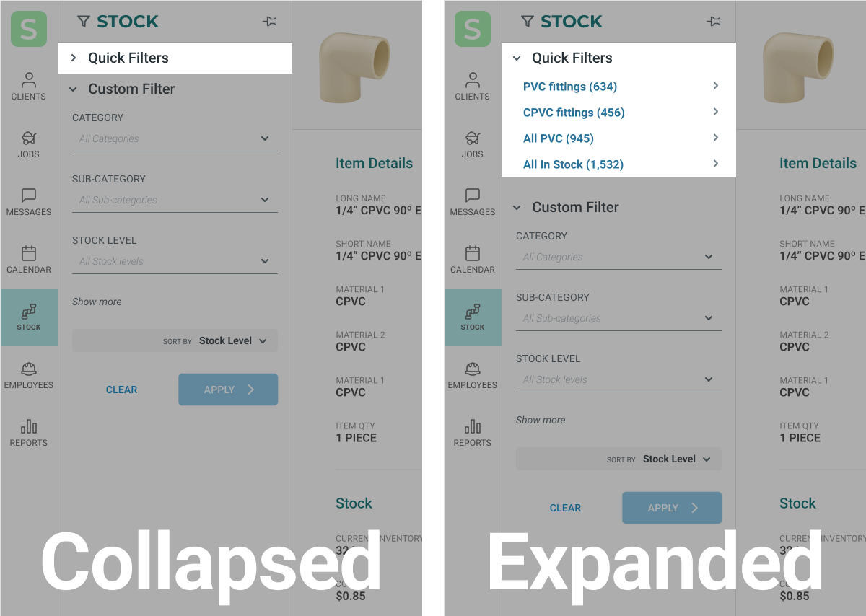Click the green S logo in collapsed view
Image resolution: width=866 pixels, height=616 pixels.
pyautogui.click(x=29, y=29)
